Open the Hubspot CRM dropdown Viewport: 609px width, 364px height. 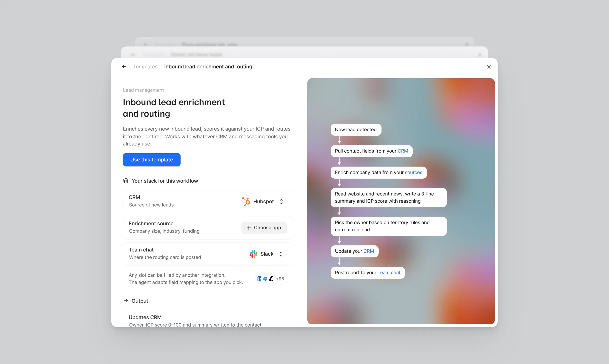263,201
